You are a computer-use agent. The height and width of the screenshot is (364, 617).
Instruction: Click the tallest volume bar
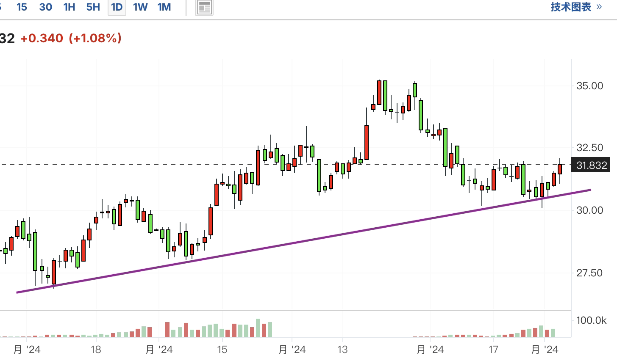point(258,328)
